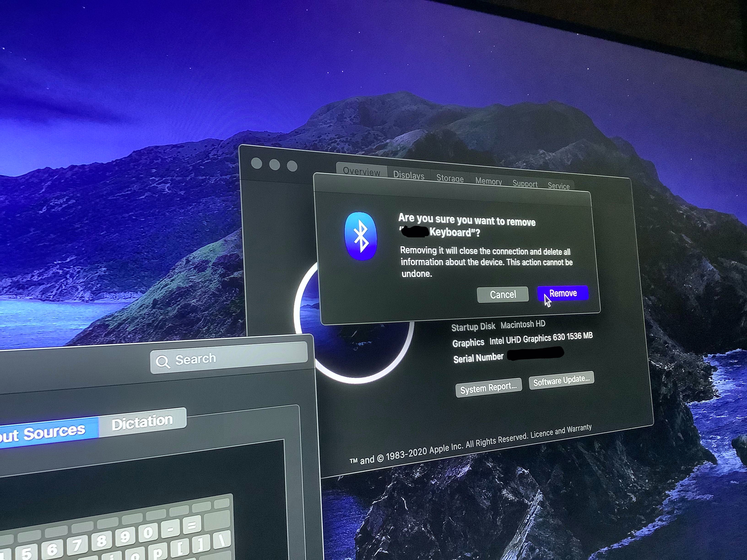Viewport: 747px width, 560px height.
Task: Click the blue Bluetooth icon
Action: [x=361, y=236]
